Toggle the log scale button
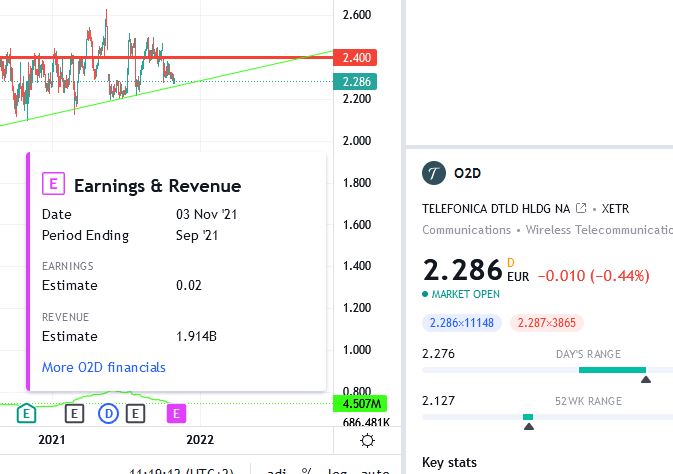The width and height of the screenshot is (673, 474). (x=337, y=471)
